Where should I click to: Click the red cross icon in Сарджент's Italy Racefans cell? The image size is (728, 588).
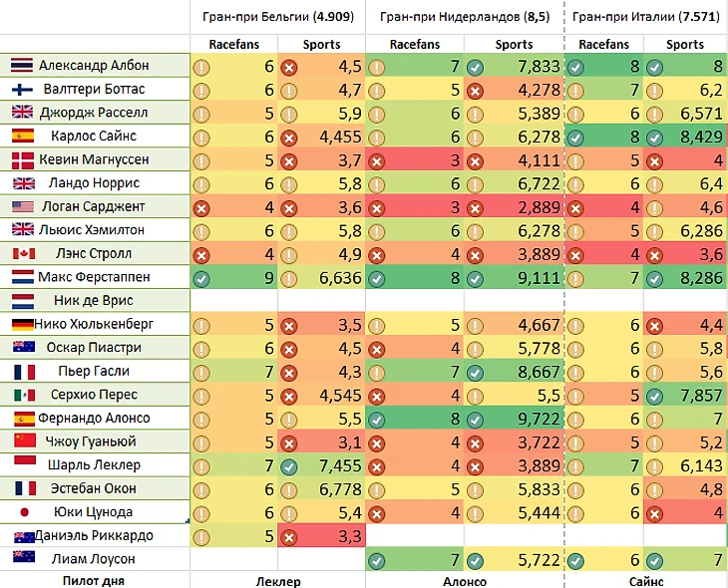(575, 208)
